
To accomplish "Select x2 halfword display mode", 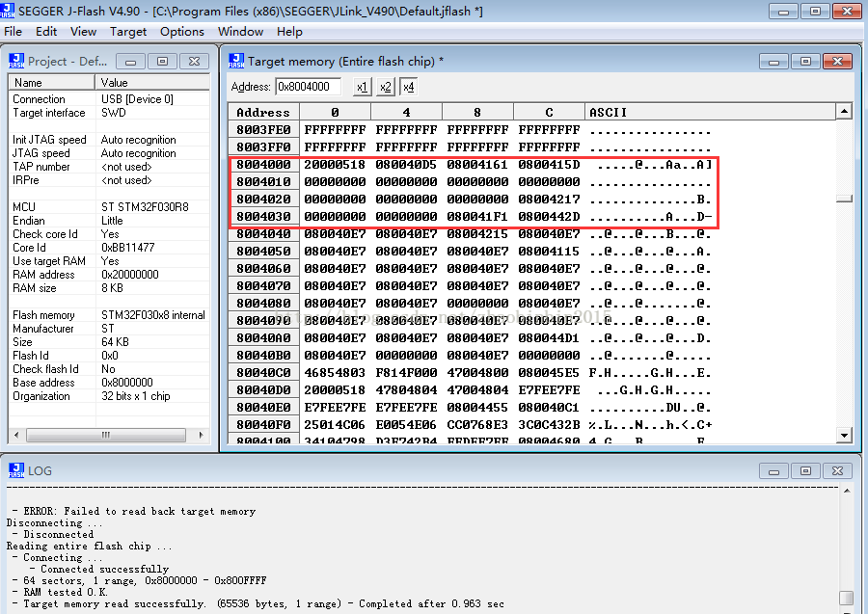I will pos(385,87).
